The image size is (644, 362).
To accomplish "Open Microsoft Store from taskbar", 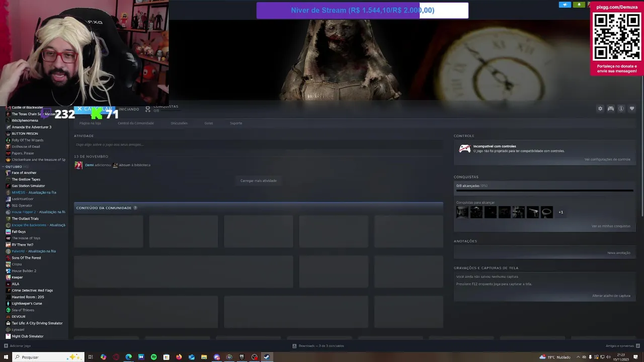I will click(166, 357).
